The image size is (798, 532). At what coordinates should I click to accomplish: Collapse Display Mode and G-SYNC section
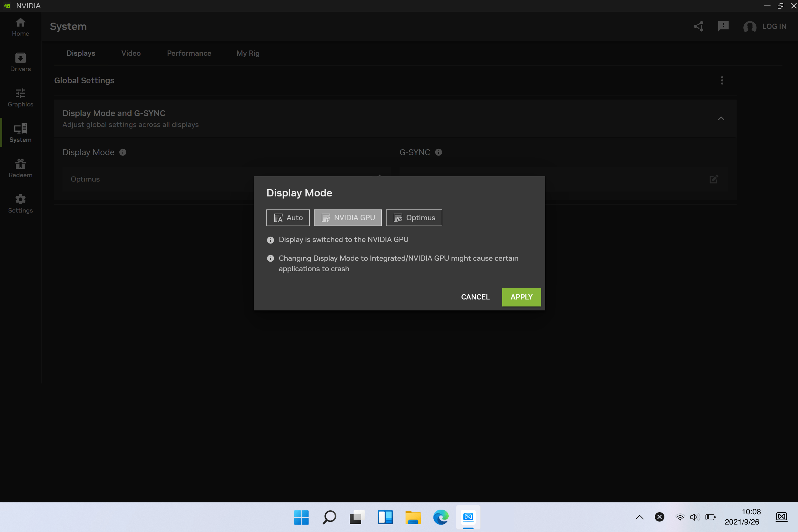[721, 118]
